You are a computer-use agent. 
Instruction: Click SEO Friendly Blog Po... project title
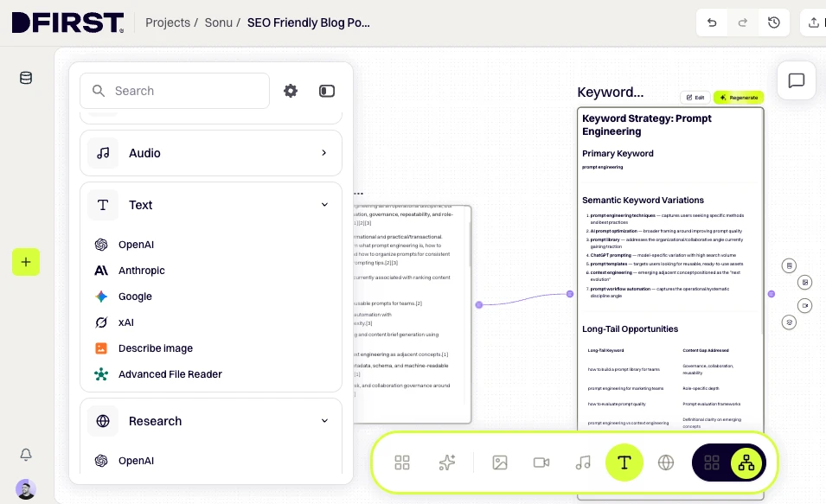[x=308, y=22]
